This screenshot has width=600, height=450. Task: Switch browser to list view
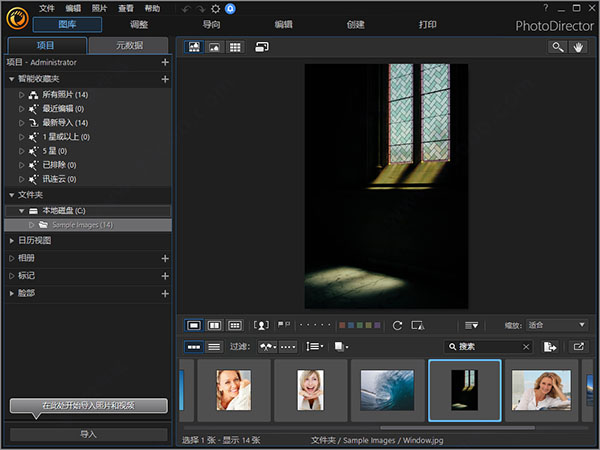click(214, 347)
